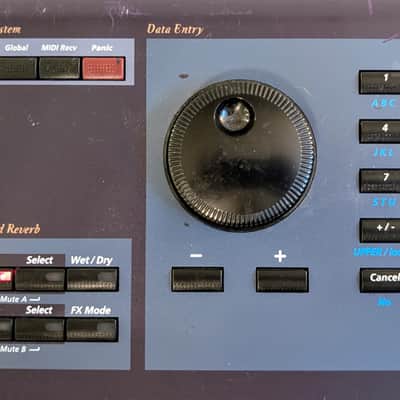Select the Global system button

(x=18, y=68)
